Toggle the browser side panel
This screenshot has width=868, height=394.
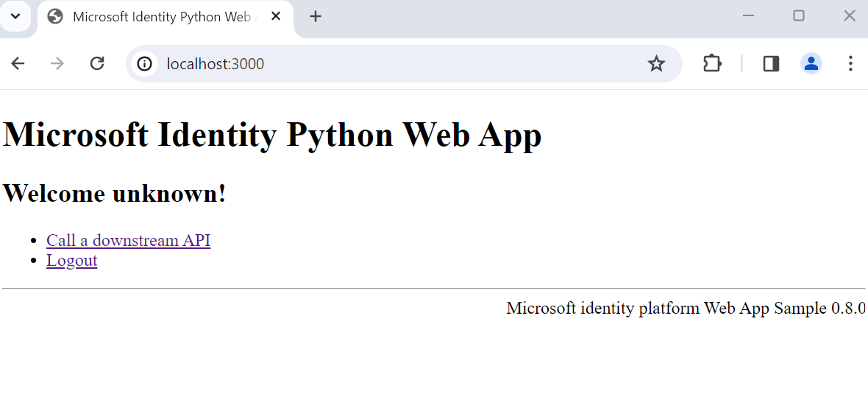[x=771, y=64]
